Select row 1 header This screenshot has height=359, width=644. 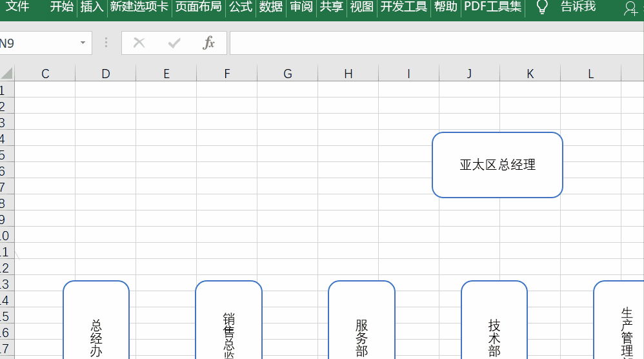point(6,90)
